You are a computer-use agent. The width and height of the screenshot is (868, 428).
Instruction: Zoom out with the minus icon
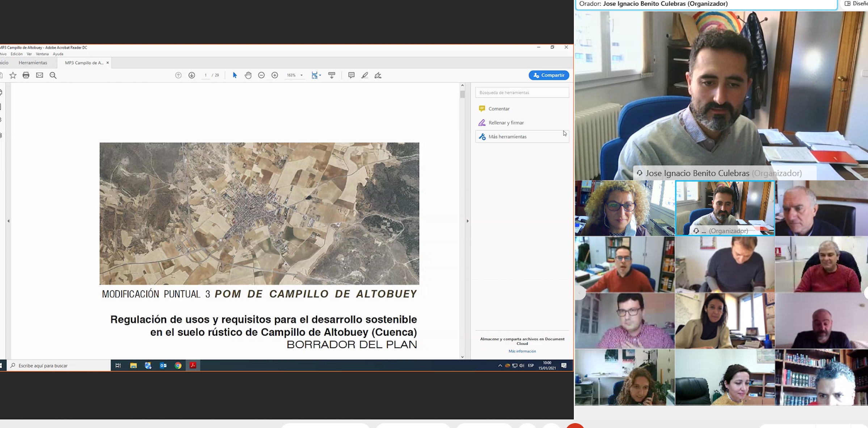point(261,75)
